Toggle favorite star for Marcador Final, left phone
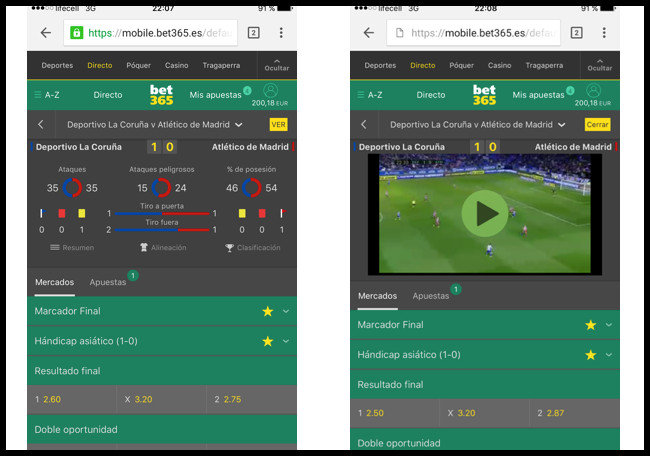This screenshot has width=650, height=456. point(268,311)
